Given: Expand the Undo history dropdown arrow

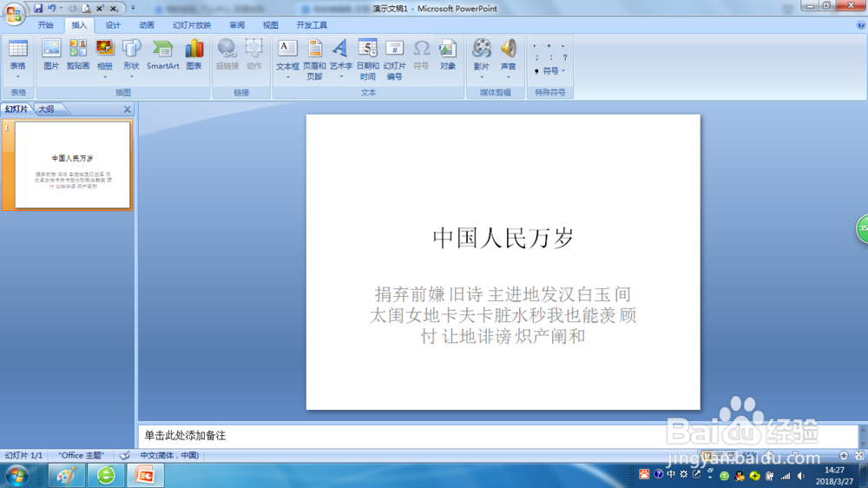Looking at the screenshot, I should click(x=61, y=9).
